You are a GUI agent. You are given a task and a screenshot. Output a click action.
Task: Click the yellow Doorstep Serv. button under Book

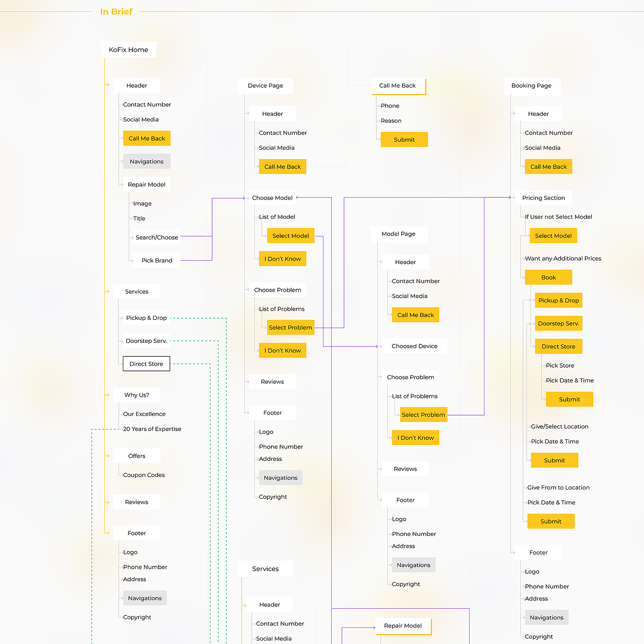tap(558, 324)
